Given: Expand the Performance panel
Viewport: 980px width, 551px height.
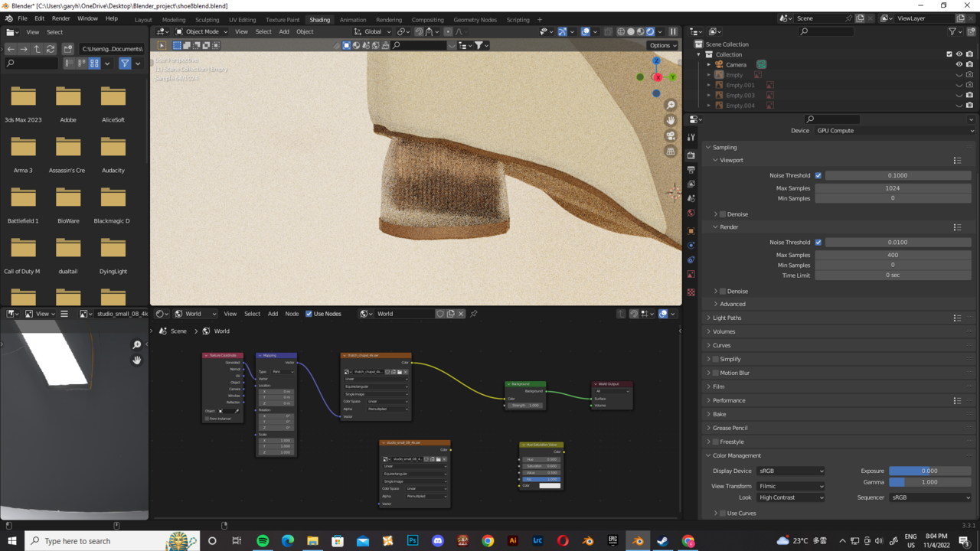Looking at the screenshot, I should (x=728, y=400).
